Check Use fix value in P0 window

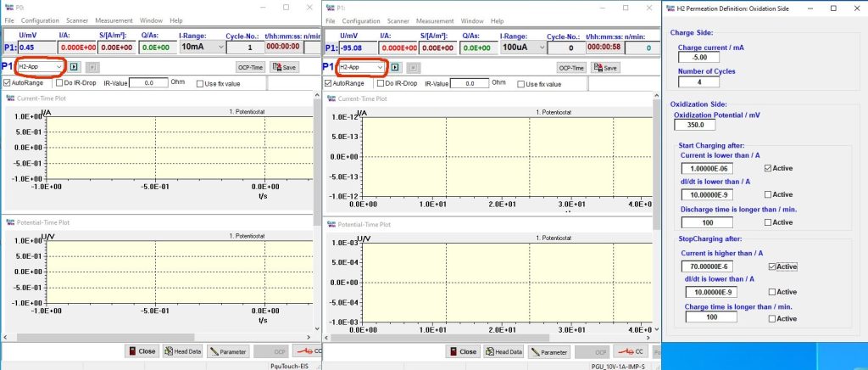tap(200, 84)
